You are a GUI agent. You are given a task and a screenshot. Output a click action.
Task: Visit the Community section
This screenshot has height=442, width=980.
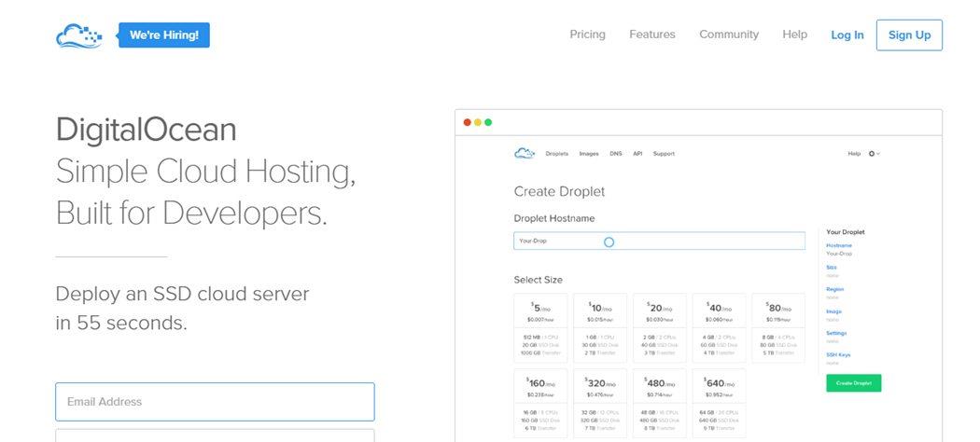pos(729,35)
